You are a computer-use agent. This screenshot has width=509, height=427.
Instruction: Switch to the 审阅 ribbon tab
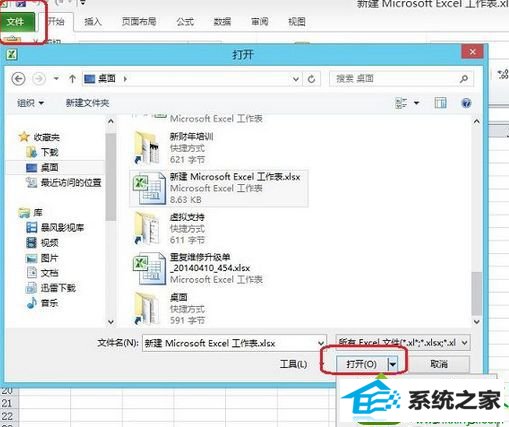[260, 22]
